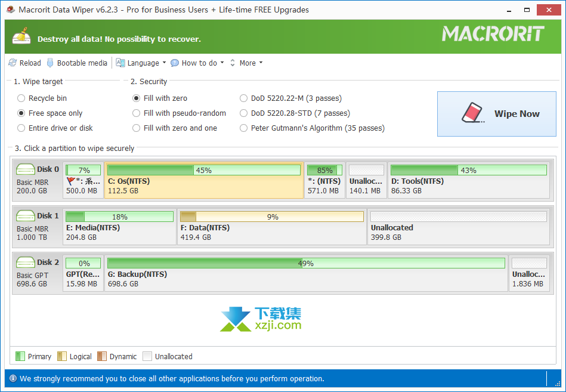Screen dimensions: 566x392
Task: Select the E: Media(NTFS) partition
Action: click(x=119, y=227)
